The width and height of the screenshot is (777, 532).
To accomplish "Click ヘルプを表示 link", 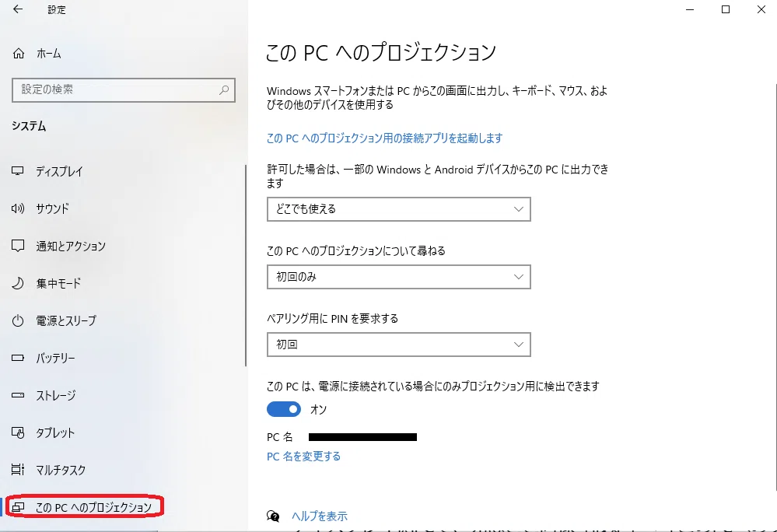I will click(320, 516).
